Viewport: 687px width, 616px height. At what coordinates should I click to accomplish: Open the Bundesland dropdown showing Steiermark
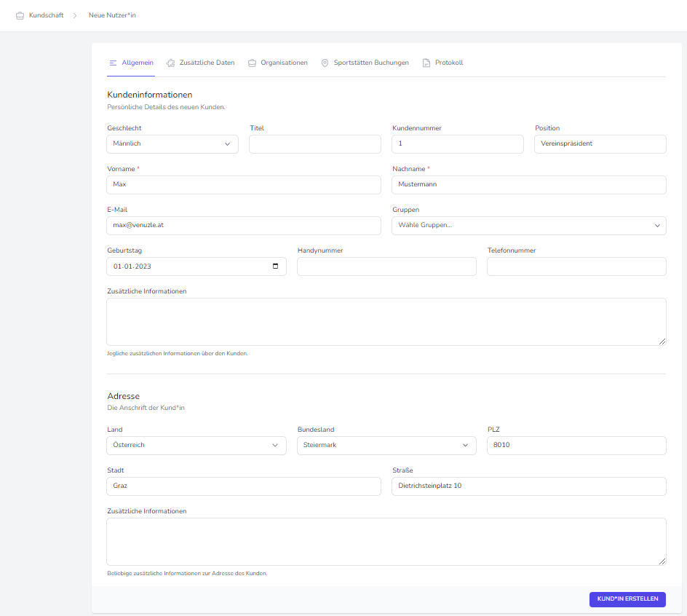[x=386, y=445]
